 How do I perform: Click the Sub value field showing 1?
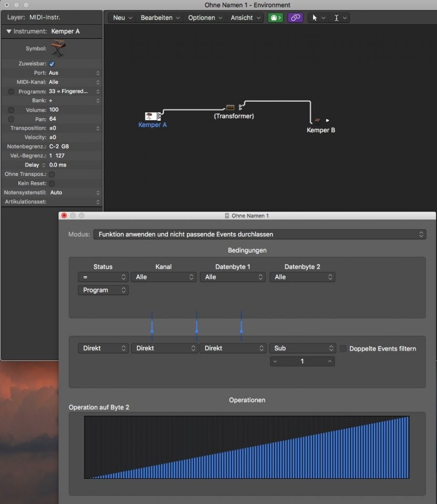tap(302, 362)
